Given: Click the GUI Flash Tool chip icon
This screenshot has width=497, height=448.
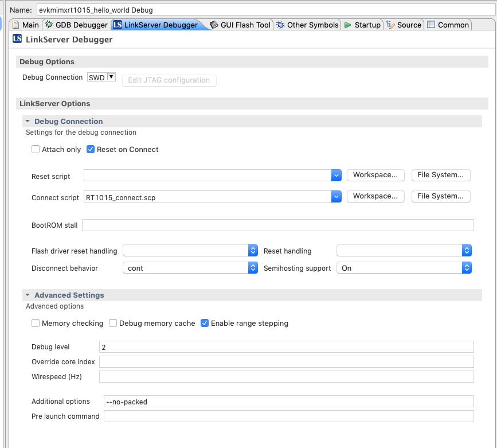Looking at the screenshot, I should [214, 25].
